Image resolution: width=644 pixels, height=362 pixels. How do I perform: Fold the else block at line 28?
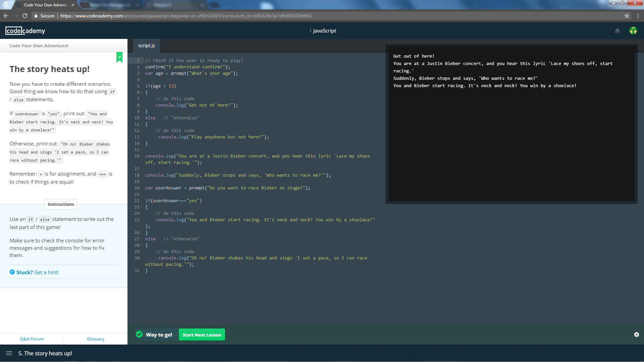142,245
